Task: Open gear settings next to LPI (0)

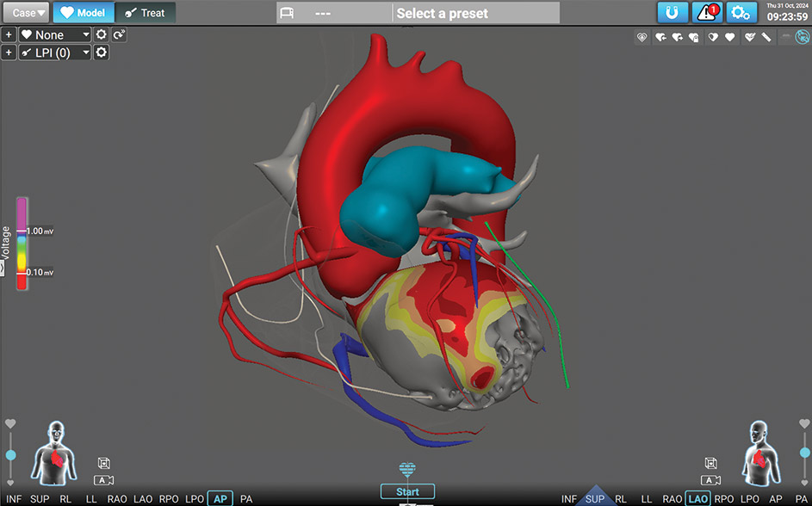Action: (102, 53)
